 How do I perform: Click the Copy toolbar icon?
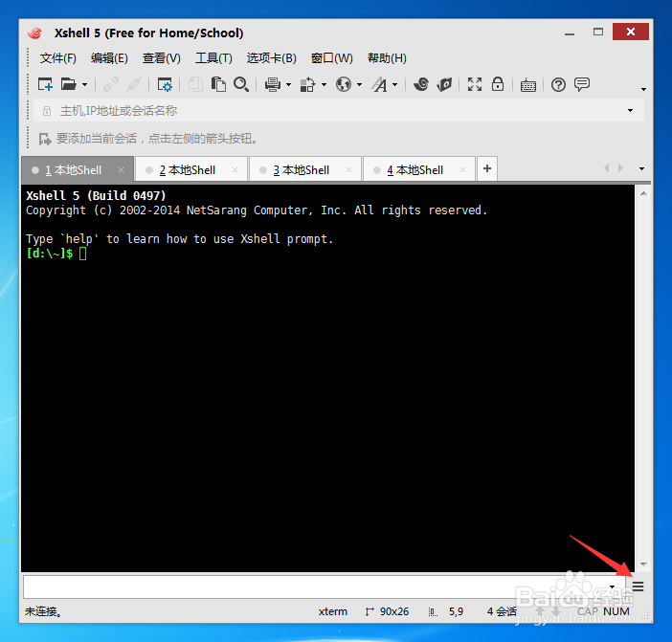tap(195, 84)
